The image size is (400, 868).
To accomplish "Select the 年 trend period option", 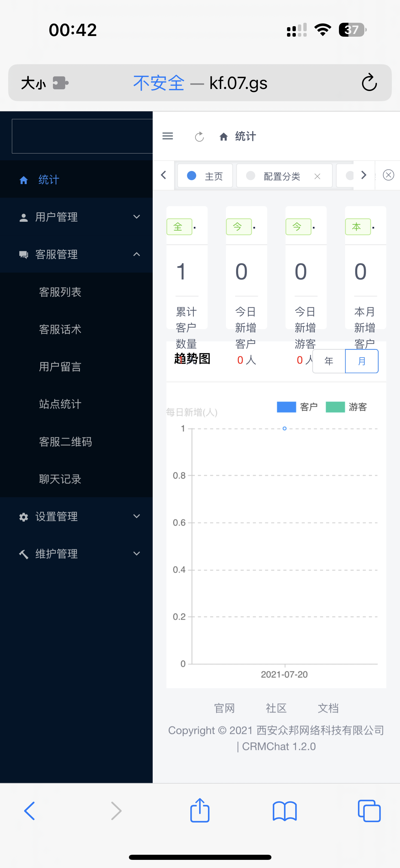I will click(x=328, y=361).
